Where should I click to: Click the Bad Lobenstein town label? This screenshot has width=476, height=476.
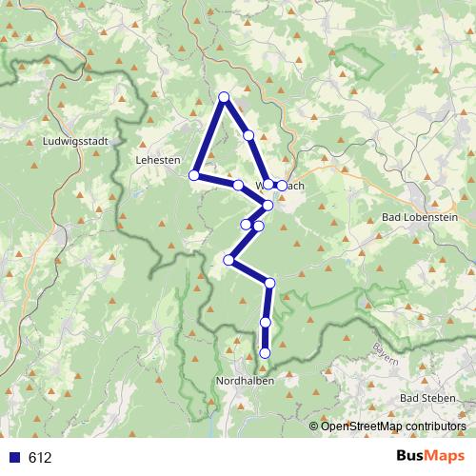[x=420, y=217]
